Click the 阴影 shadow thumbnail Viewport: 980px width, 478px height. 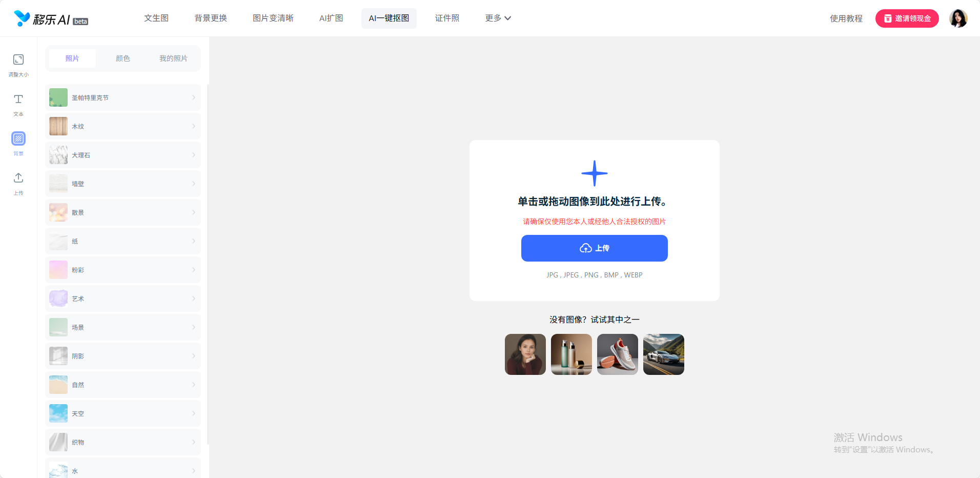click(x=58, y=356)
